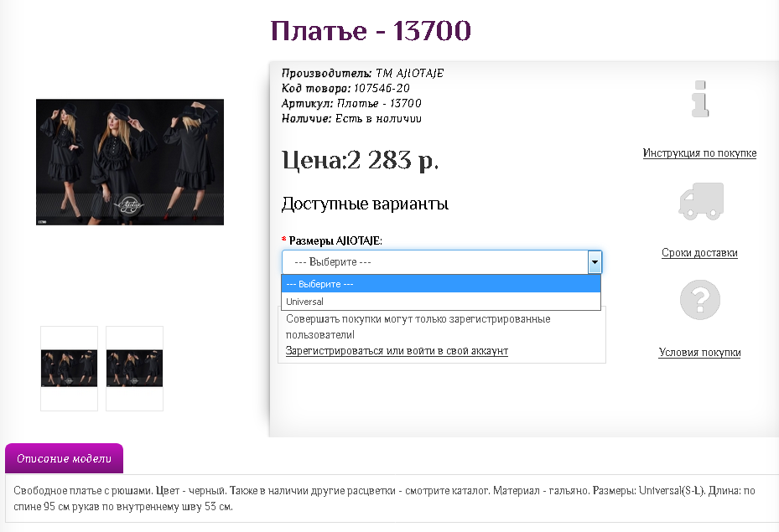The height and width of the screenshot is (532, 779).
Task: Click the dress description text paragraph
Action: pos(386,498)
